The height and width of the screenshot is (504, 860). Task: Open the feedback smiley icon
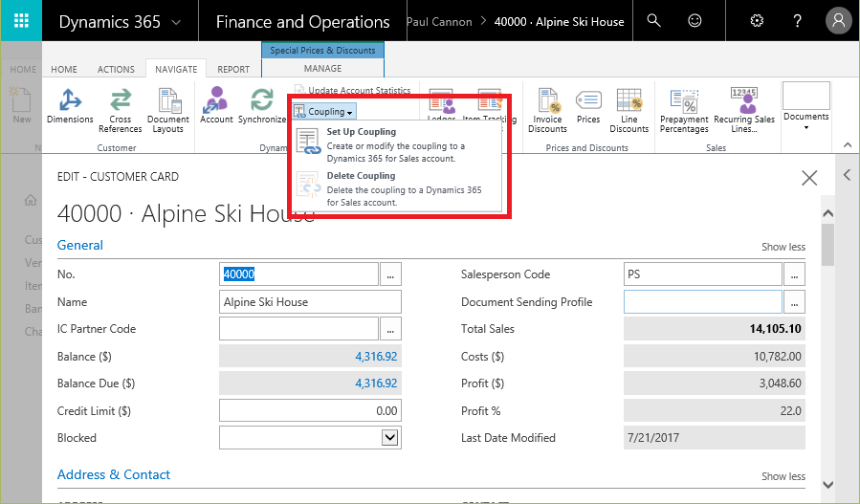tap(695, 21)
